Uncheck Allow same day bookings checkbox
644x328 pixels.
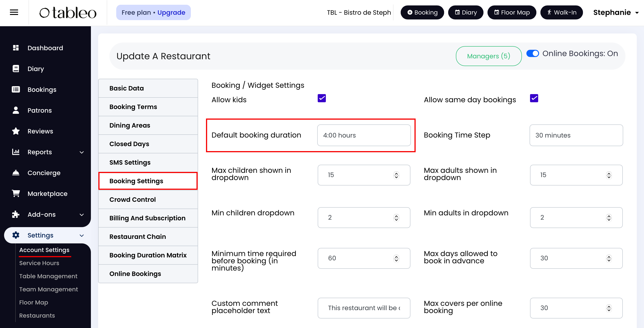coord(534,98)
